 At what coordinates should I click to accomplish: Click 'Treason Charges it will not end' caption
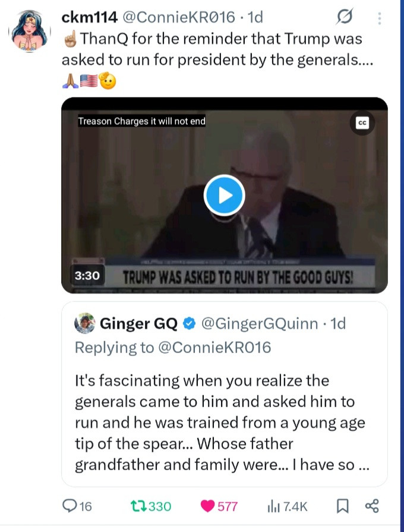pos(142,121)
